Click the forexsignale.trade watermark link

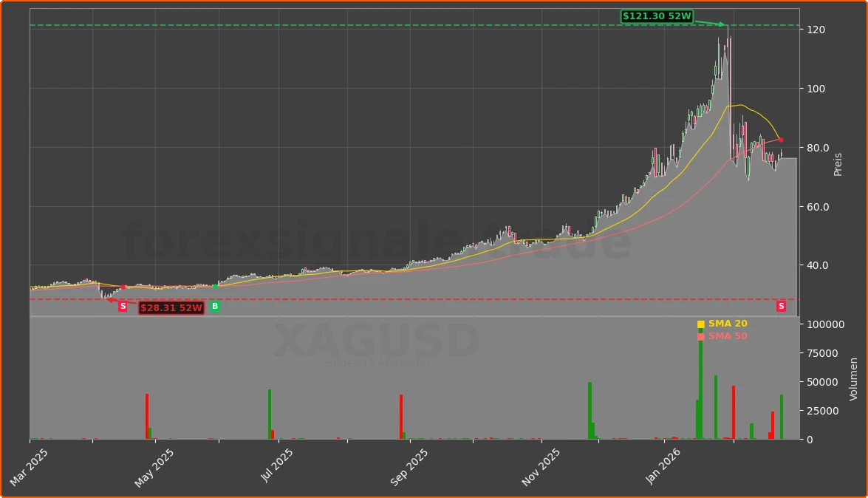(x=377, y=238)
